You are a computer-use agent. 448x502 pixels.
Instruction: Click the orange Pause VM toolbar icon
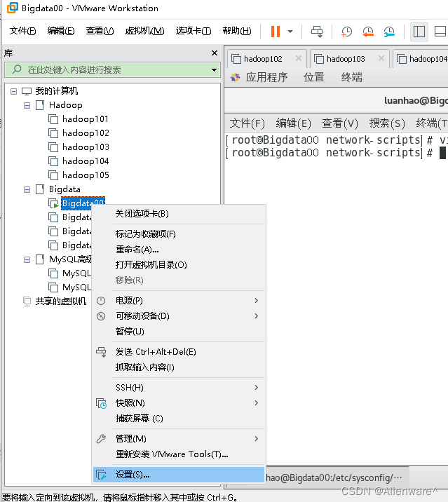276,32
